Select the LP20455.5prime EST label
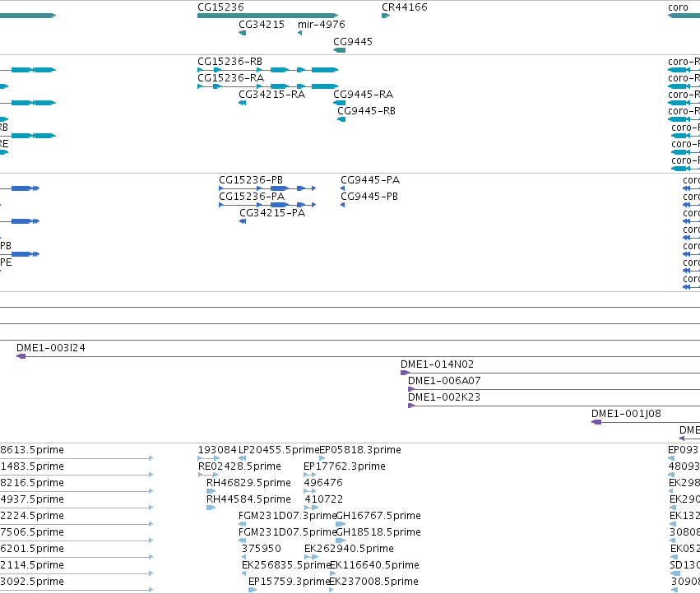This screenshot has width=700, height=594. (x=279, y=450)
